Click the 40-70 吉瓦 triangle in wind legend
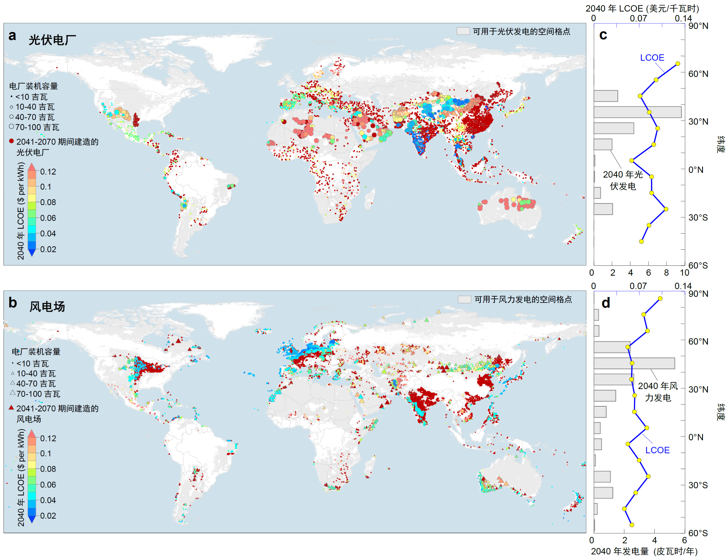This screenshot has height=560, width=728. (12, 383)
